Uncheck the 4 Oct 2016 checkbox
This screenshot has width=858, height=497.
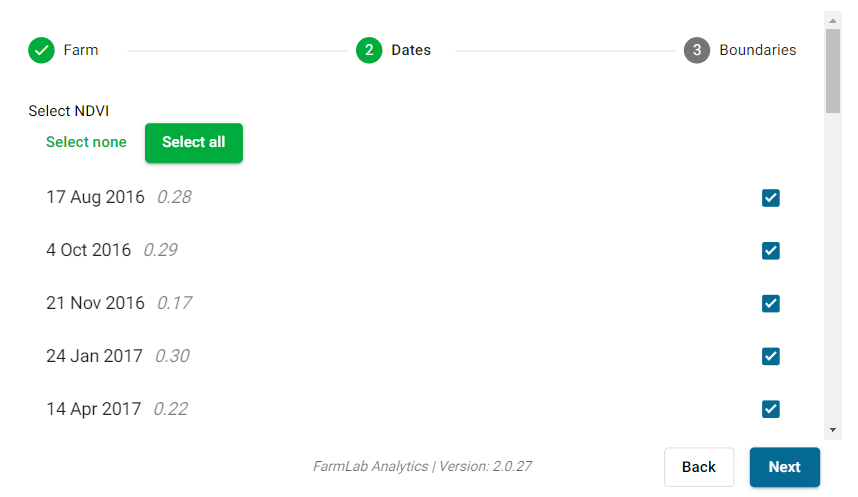[771, 250]
